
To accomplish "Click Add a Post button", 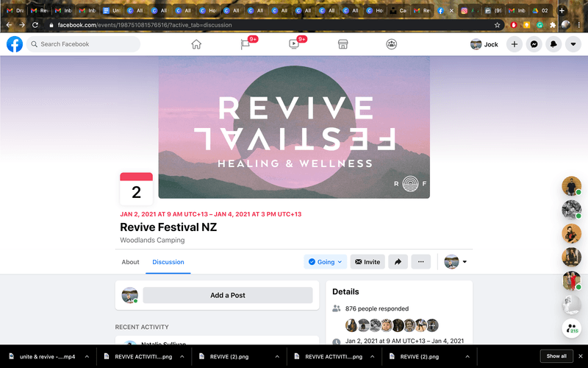I will click(x=228, y=295).
